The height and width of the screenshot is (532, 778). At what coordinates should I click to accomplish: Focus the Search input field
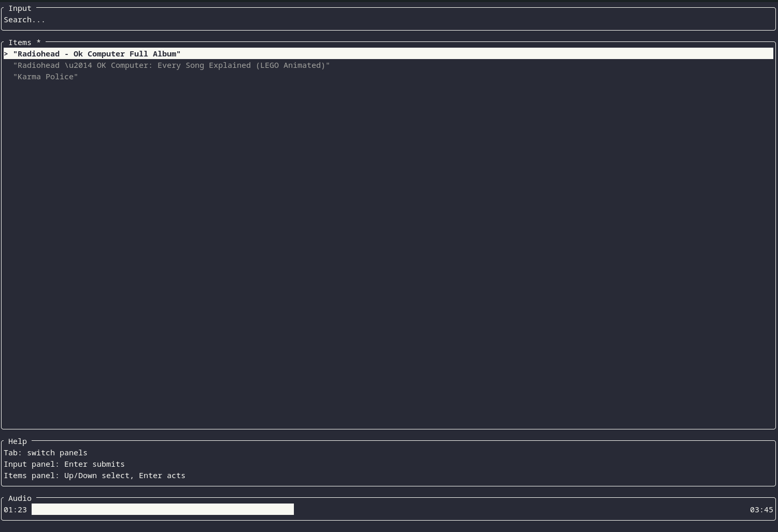click(x=388, y=20)
